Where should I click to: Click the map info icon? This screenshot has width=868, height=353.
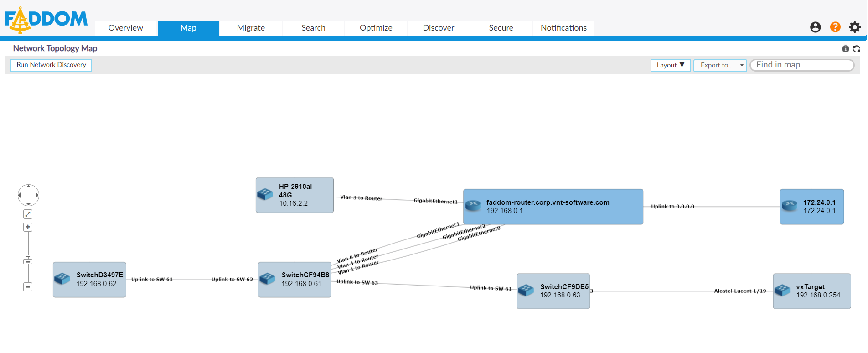[845, 49]
